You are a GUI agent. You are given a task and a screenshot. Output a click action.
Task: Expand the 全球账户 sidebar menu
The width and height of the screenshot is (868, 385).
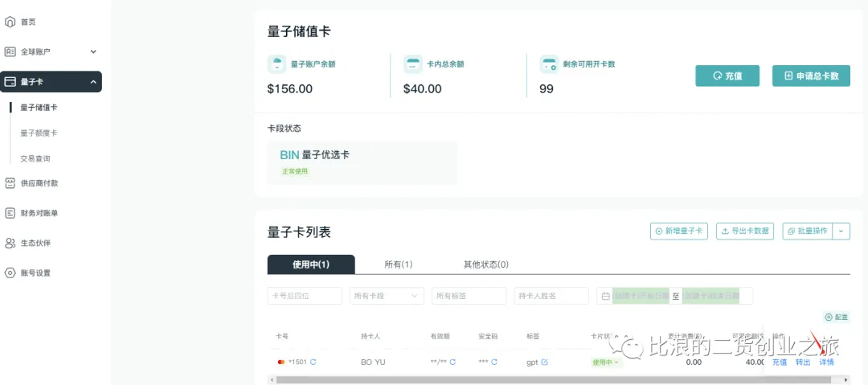coord(93,51)
